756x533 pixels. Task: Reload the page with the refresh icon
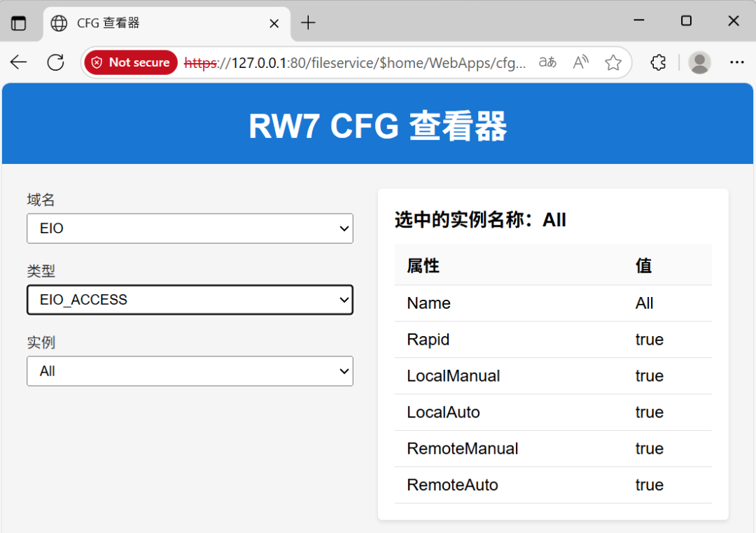click(x=55, y=62)
